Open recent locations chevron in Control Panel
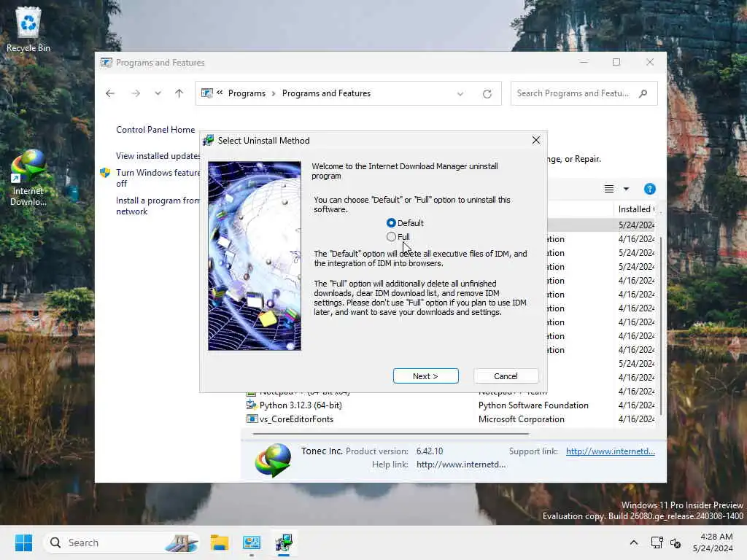This screenshot has width=747, height=560. 158,93
